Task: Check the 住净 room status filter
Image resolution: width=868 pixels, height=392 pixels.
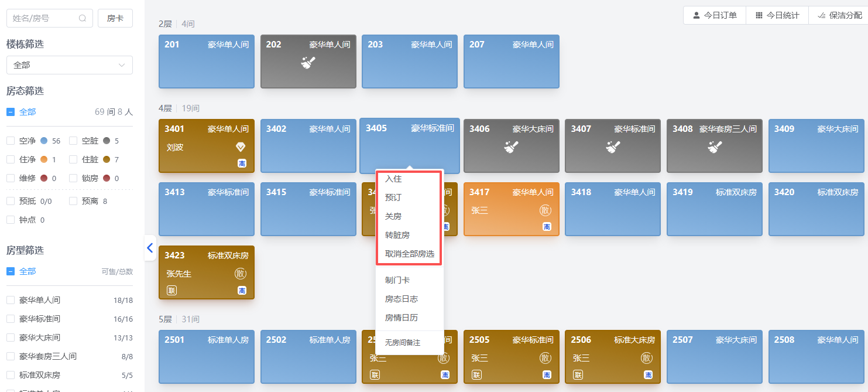Action: click(11, 159)
